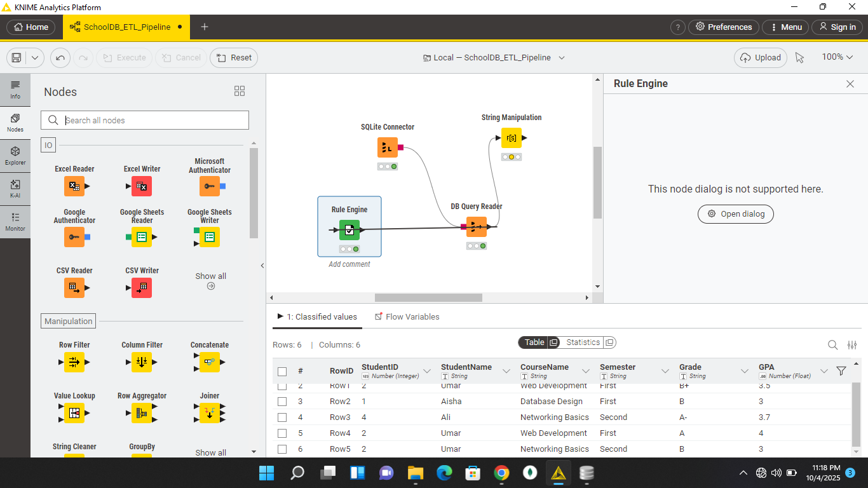Check the checkbox for Row3

click(282, 417)
